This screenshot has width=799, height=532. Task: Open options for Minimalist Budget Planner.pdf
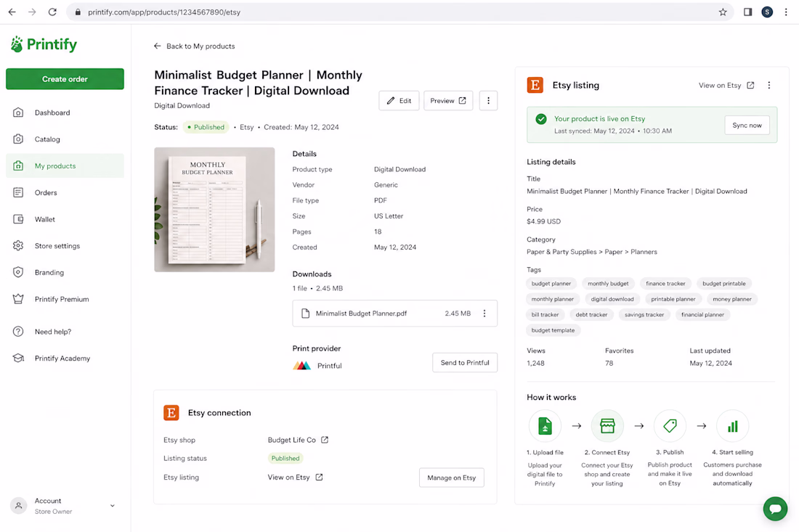coord(484,314)
